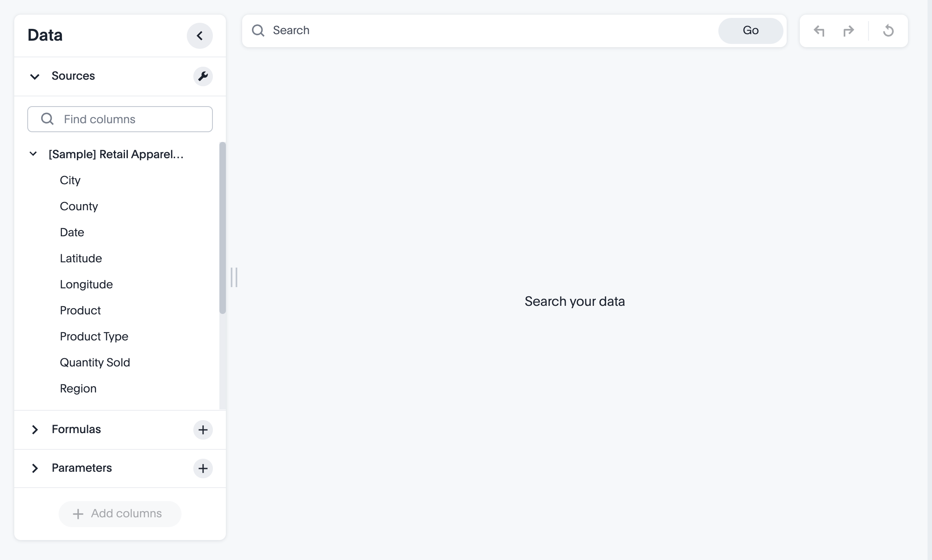Collapse the Data panel with the chevron icon
Image resolution: width=932 pixels, height=560 pixels.
pyautogui.click(x=200, y=35)
